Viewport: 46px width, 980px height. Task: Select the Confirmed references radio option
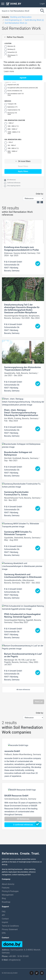tap(5, 183)
